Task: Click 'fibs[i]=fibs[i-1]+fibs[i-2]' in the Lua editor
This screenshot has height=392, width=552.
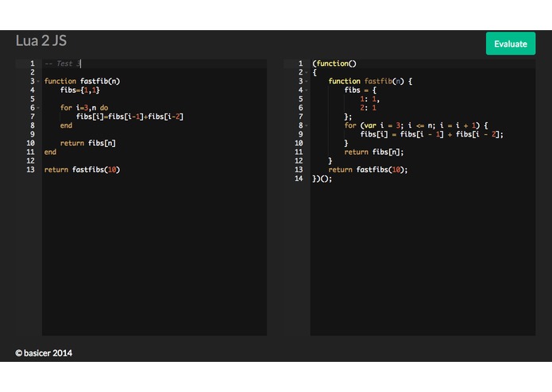Action: (129, 117)
